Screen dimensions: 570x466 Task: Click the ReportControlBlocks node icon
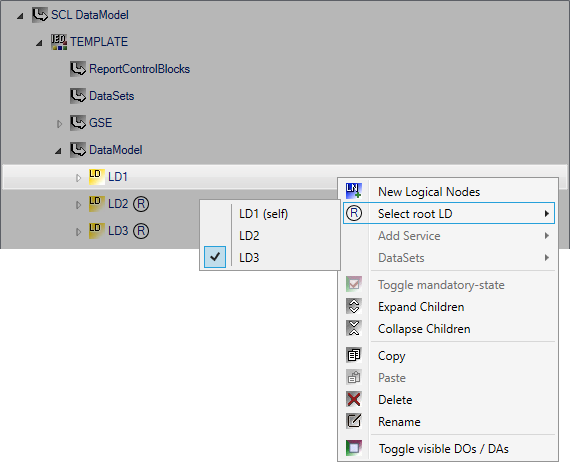[78, 69]
